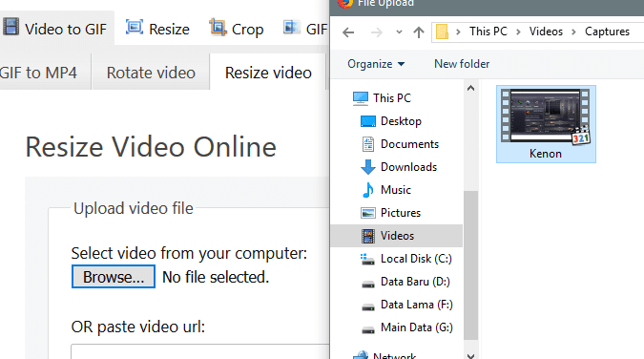Create a New folder

pyautogui.click(x=462, y=64)
